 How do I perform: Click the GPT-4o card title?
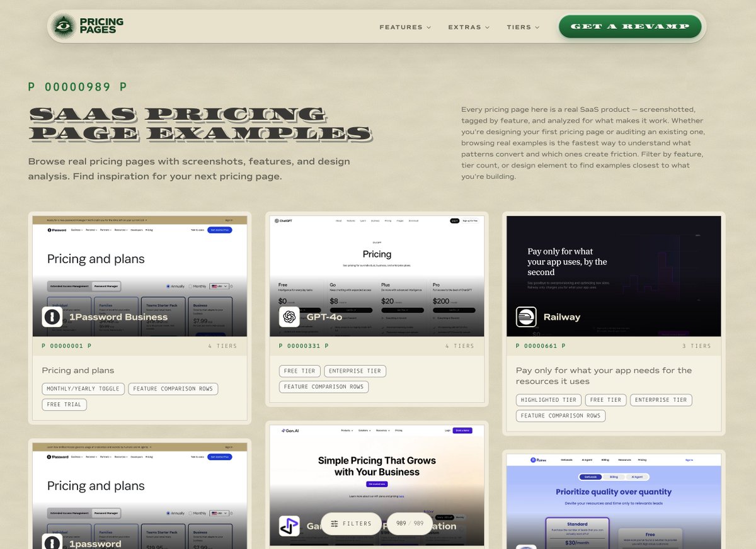point(324,317)
